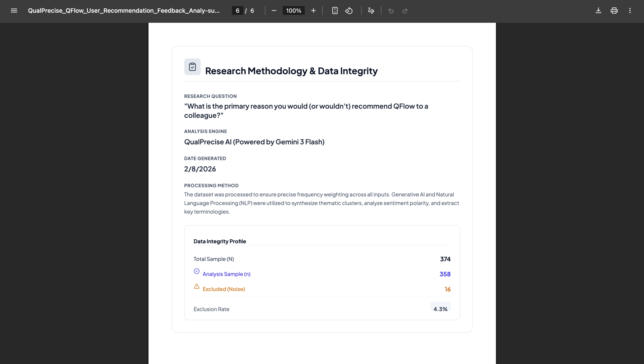The height and width of the screenshot is (364, 644).
Task: Click the Excluded (Noise) label
Action: 223,289
